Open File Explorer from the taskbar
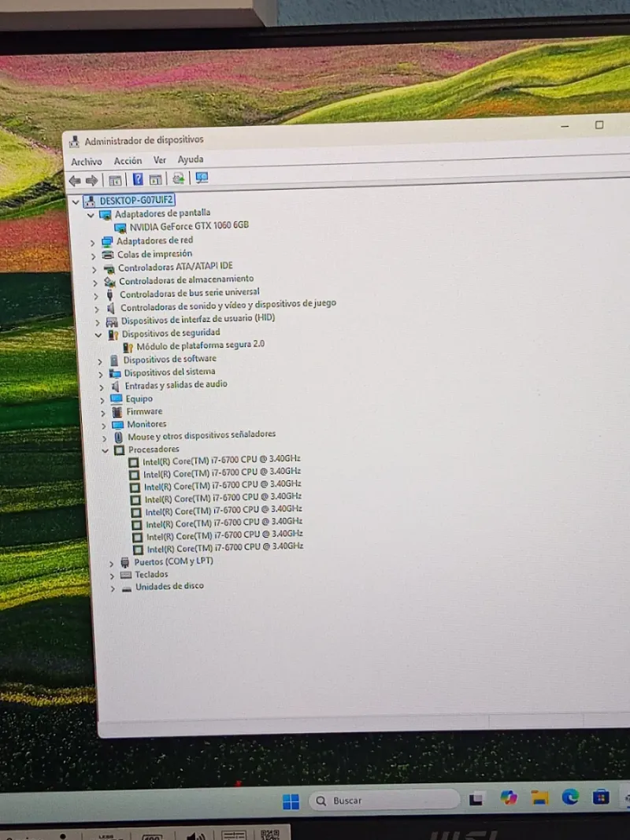This screenshot has width=630, height=840. pyautogui.click(x=539, y=798)
